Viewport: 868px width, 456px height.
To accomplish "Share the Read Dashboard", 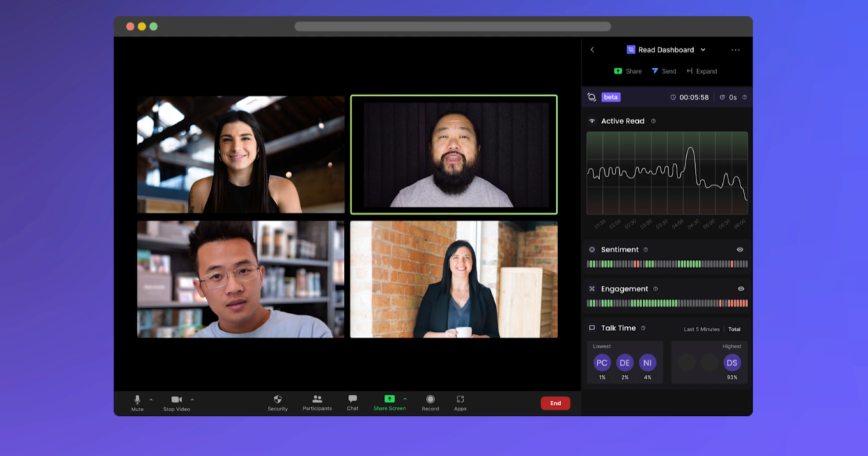I will click(x=627, y=71).
